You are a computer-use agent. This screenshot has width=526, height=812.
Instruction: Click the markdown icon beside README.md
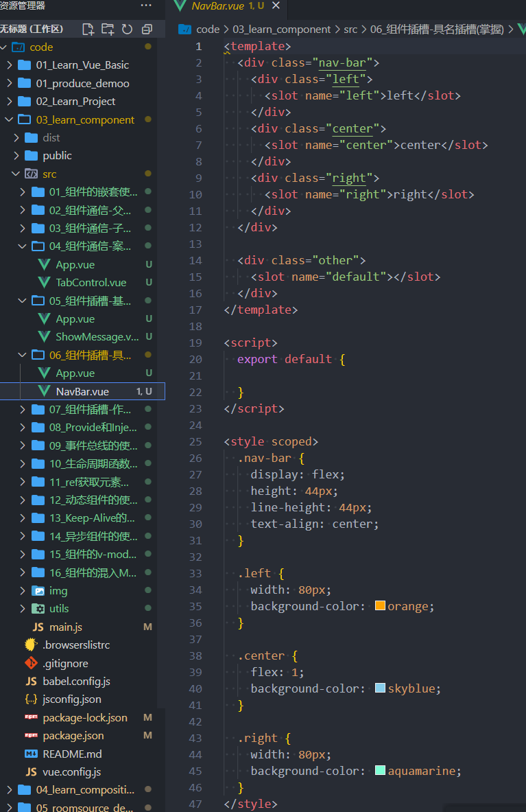pos(31,754)
